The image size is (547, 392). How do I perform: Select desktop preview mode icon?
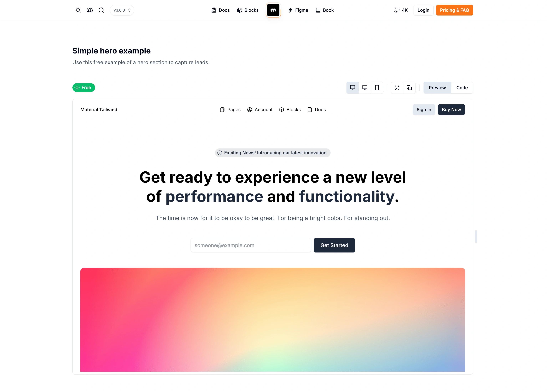pyautogui.click(x=353, y=87)
